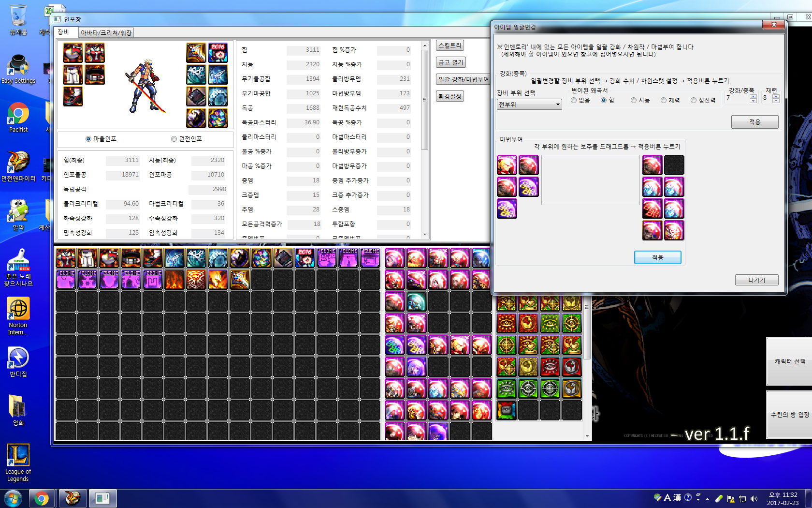
Task: Open the Windows Start menu
Action: click(13, 498)
